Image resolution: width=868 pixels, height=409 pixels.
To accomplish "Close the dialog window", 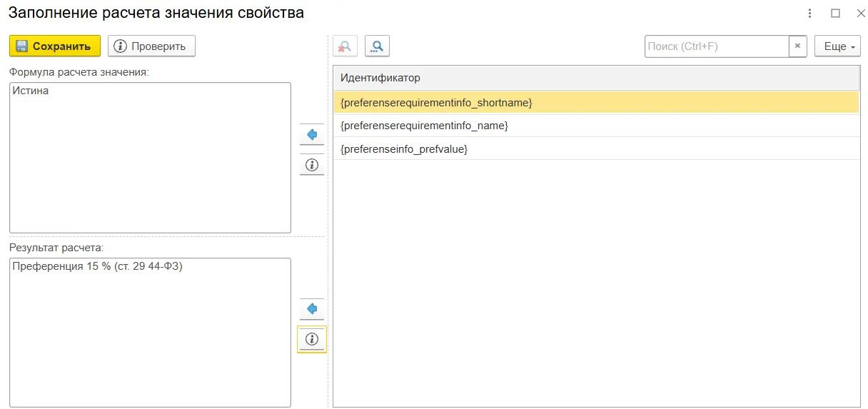I will [x=860, y=14].
